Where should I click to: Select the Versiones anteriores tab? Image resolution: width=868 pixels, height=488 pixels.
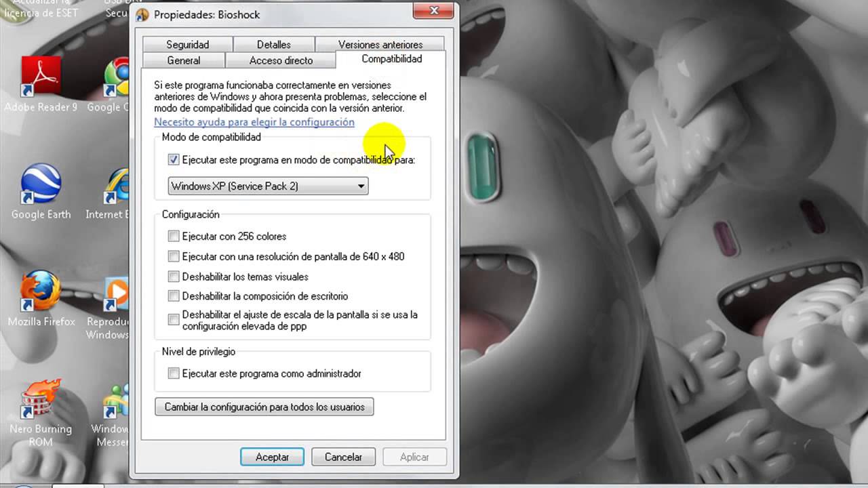(380, 45)
